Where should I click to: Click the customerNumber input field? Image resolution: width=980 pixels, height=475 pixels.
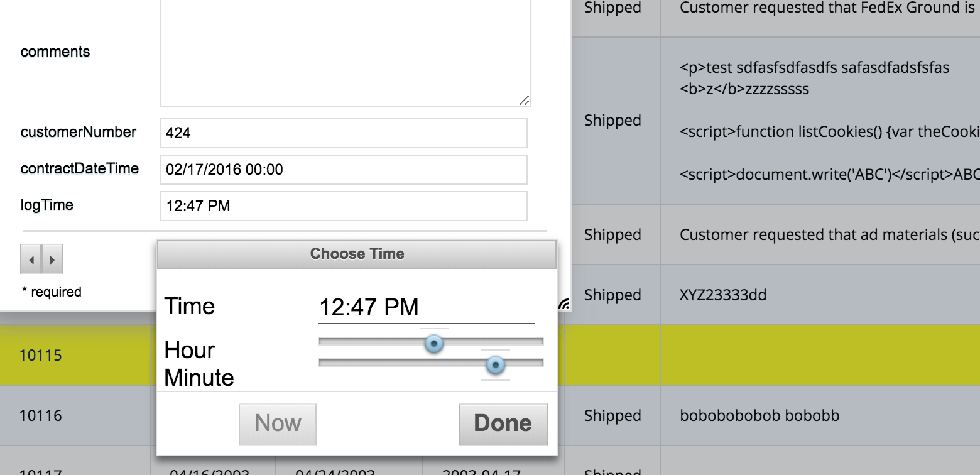tap(344, 133)
